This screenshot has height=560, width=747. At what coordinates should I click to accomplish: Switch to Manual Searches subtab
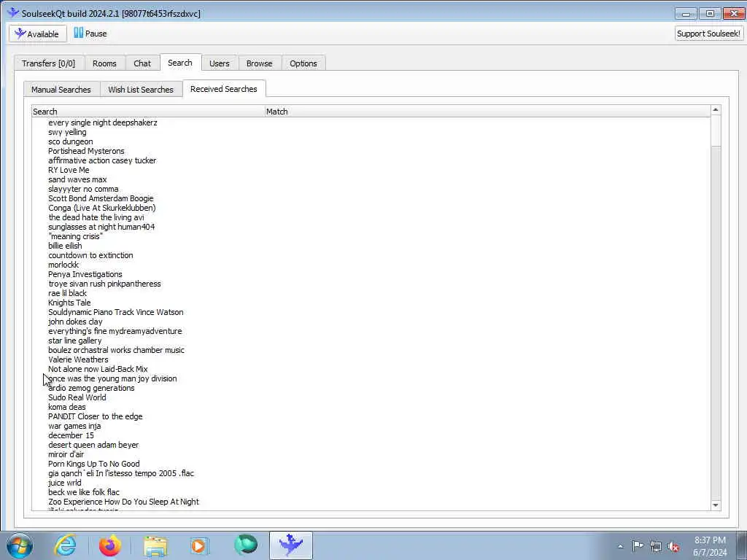61,90
